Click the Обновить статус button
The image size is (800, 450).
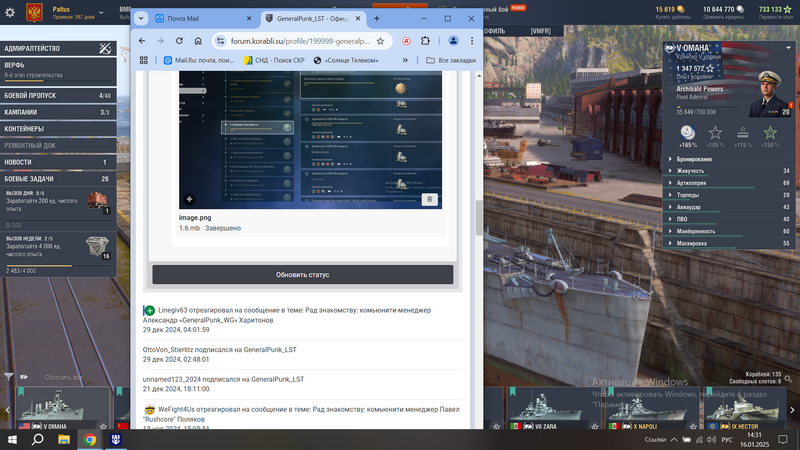[303, 274]
